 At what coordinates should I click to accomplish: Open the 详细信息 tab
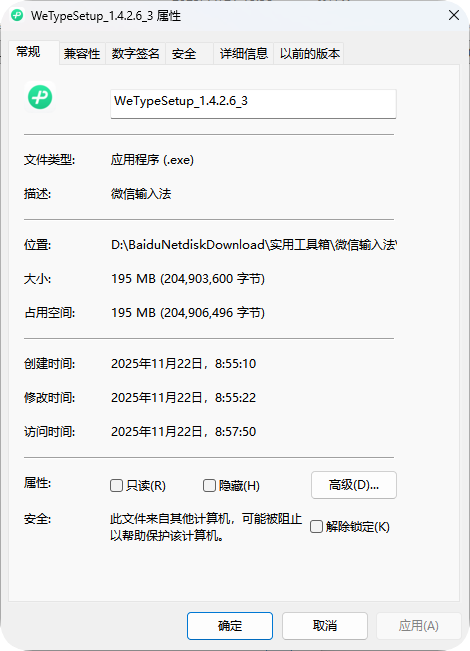pos(244,54)
